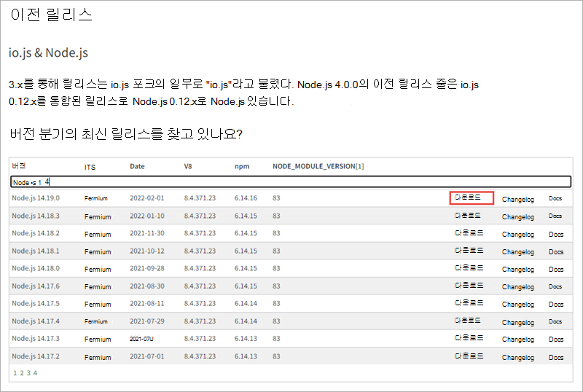The height and width of the screenshot is (392, 583).
Task: Go to pagination page 2
Action: [x=22, y=373]
